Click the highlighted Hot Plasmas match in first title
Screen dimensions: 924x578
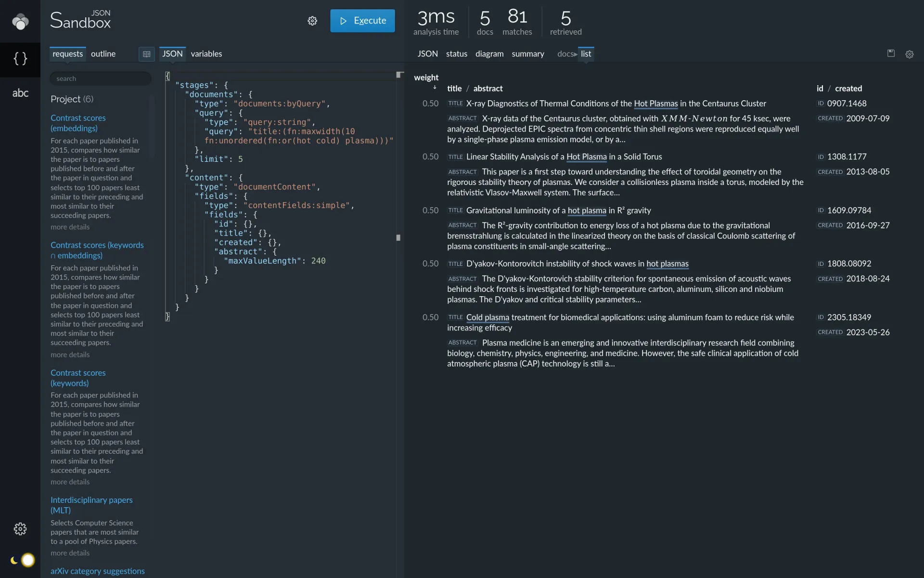pos(655,103)
